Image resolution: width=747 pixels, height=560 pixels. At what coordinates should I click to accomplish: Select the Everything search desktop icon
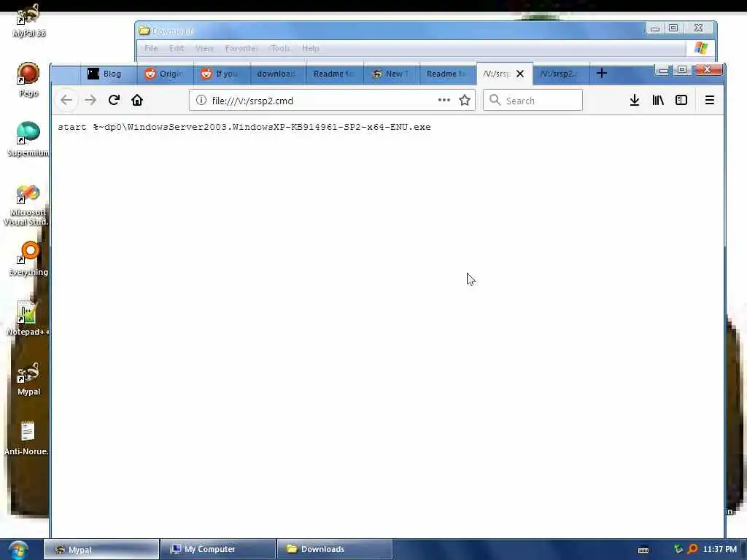click(x=28, y=260)
